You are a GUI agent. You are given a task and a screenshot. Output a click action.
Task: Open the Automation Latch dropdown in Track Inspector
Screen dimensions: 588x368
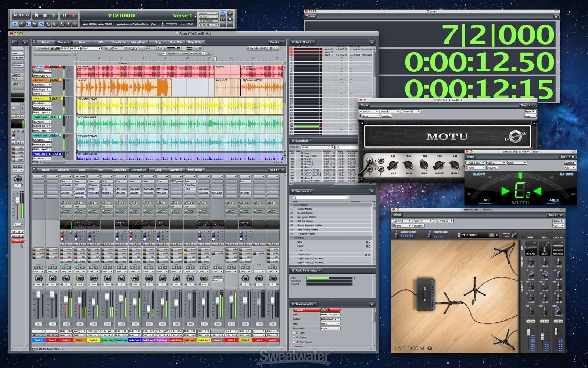(330, 328)
